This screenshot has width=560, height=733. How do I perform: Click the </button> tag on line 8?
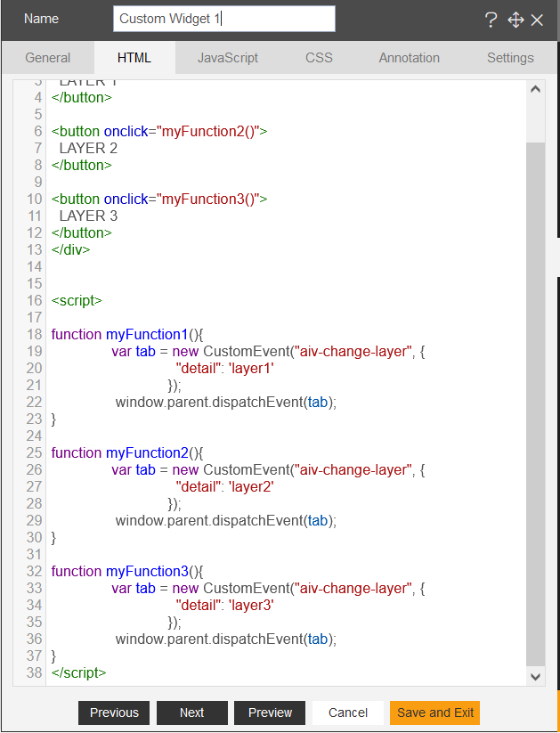(82, 165)
